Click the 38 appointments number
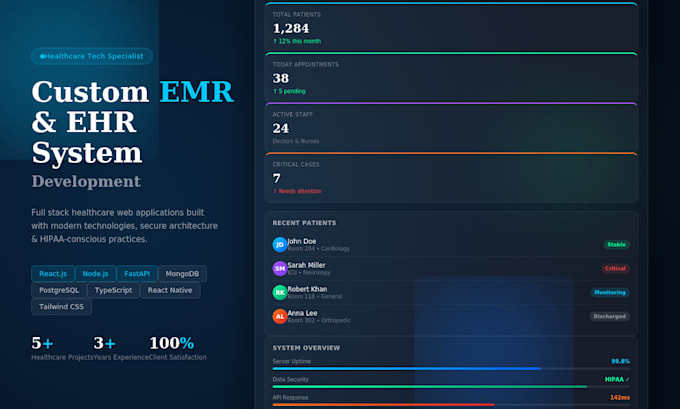The height and width of the screenshot is (409, 680). [281, 78]
